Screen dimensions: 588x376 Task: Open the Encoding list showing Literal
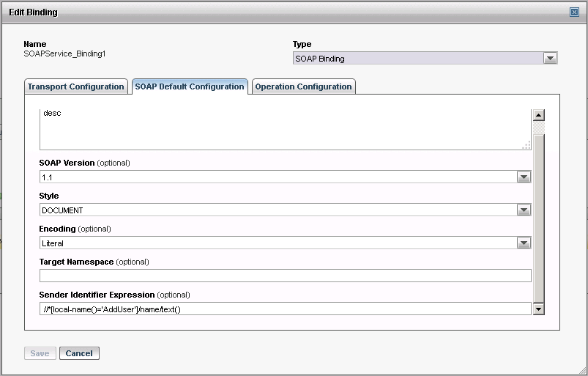point(278,243)
